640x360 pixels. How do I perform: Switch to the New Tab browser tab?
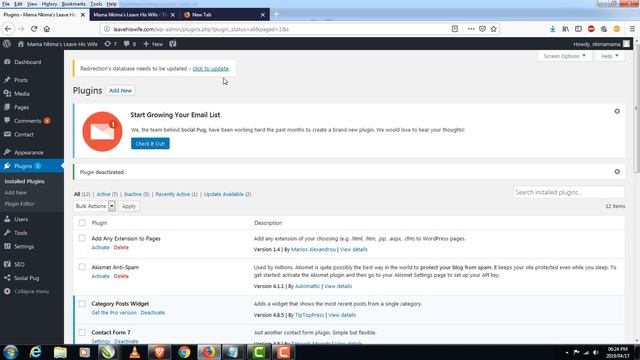coord(224,15)
